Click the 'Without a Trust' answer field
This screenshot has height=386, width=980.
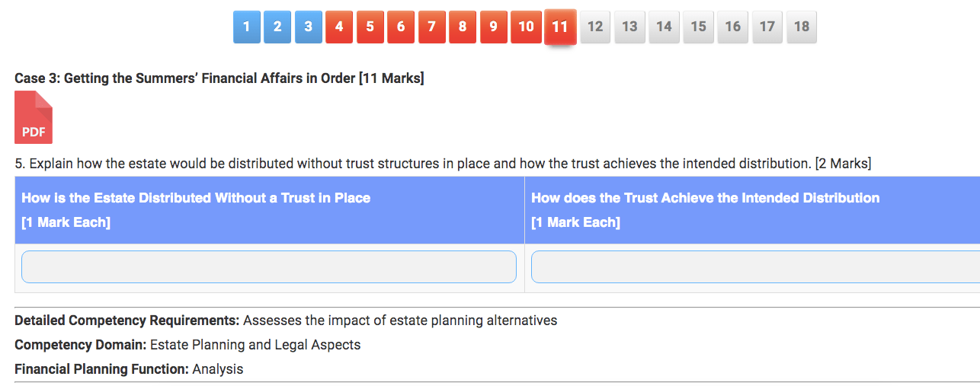(x=269, y=267)
